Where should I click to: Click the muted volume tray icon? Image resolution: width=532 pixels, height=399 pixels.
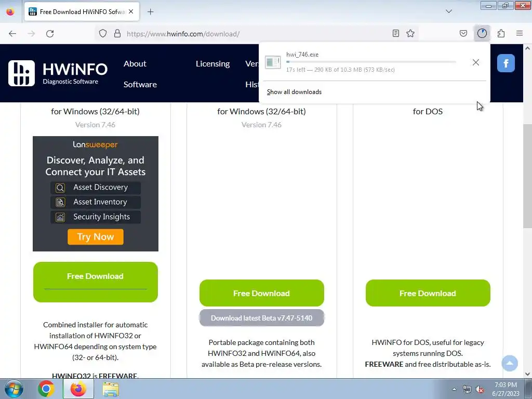(480, 390)
